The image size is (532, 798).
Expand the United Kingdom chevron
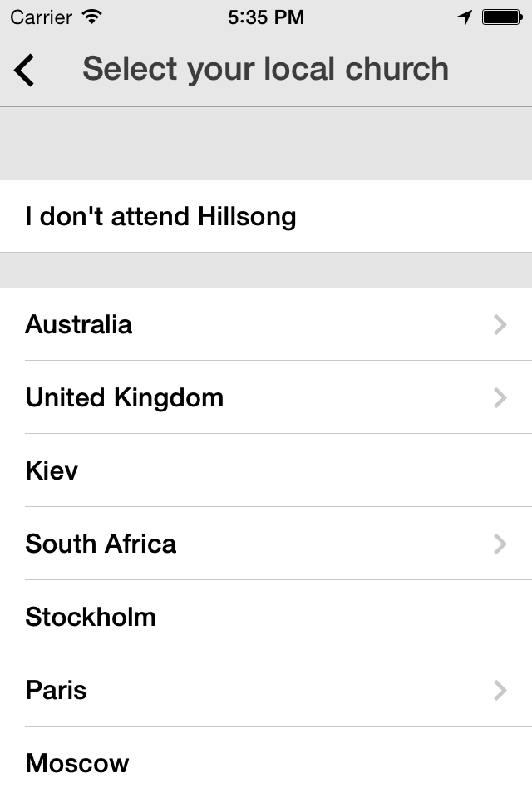(500, 397)
